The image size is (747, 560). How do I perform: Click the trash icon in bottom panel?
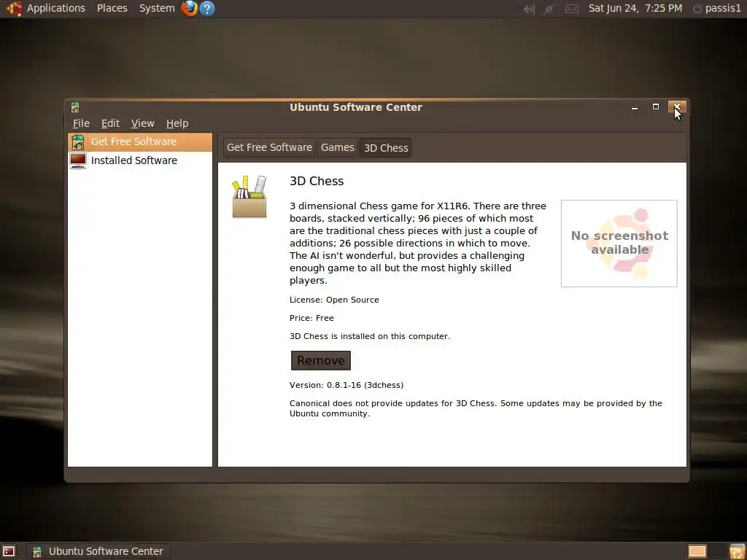737,551
